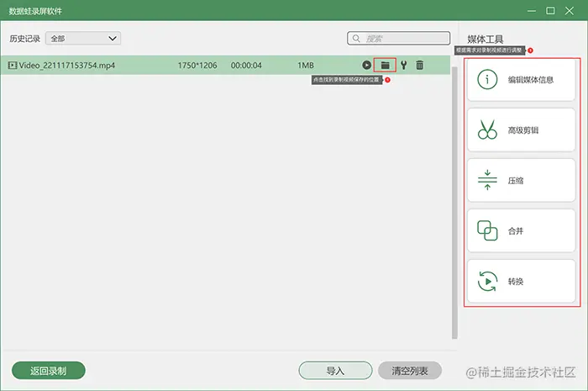
Task: Select the file name Video_221117153754.mp4
Action: pos(66,66)
